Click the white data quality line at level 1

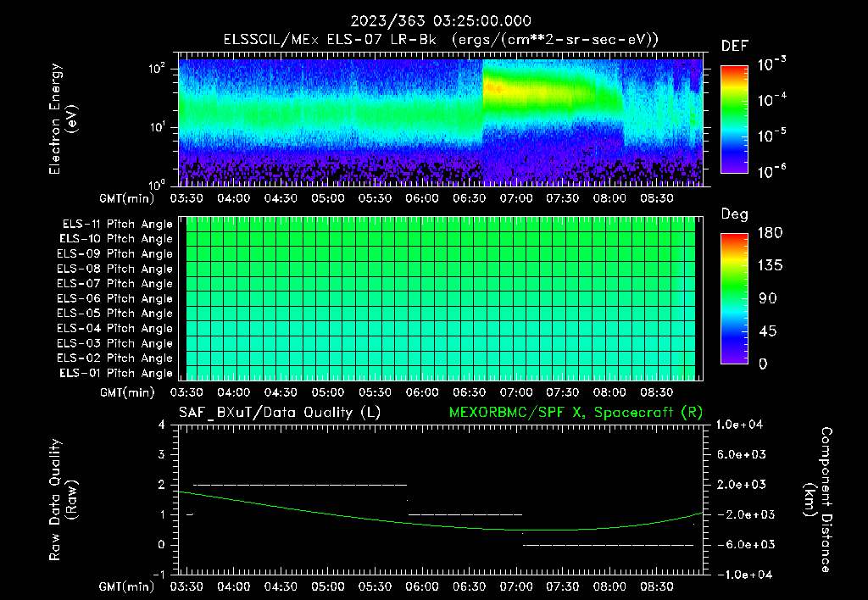point(465,514)
